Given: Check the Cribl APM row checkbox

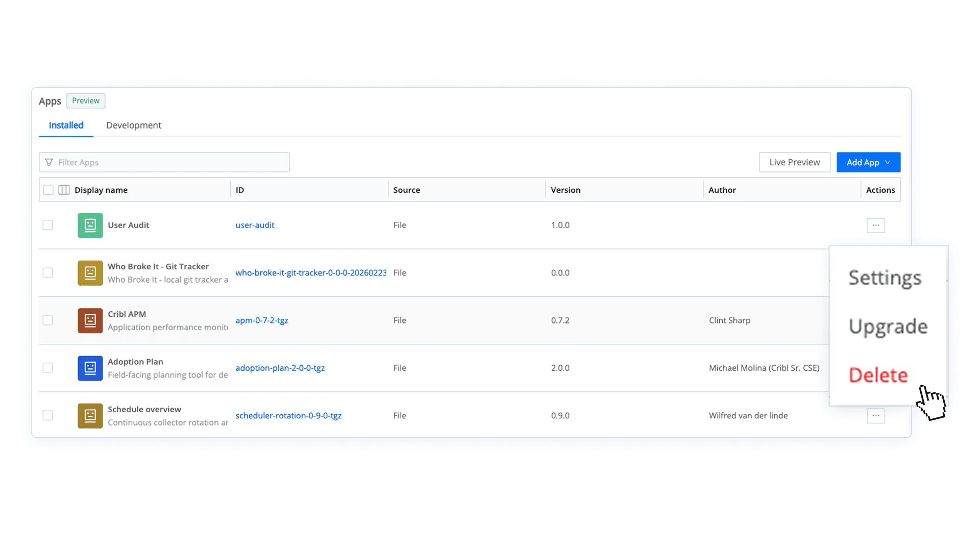Looking at the screenshot, I should coord(47,320).
